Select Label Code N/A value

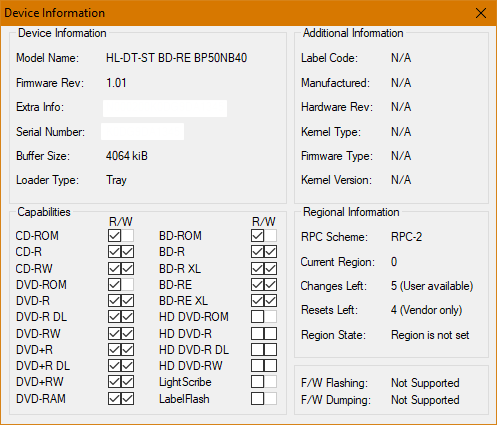point(401,58)
